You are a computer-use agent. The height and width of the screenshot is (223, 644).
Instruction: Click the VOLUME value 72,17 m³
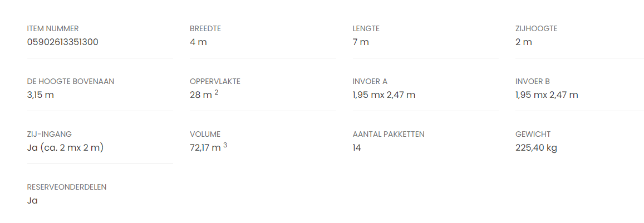coord(208,148)
